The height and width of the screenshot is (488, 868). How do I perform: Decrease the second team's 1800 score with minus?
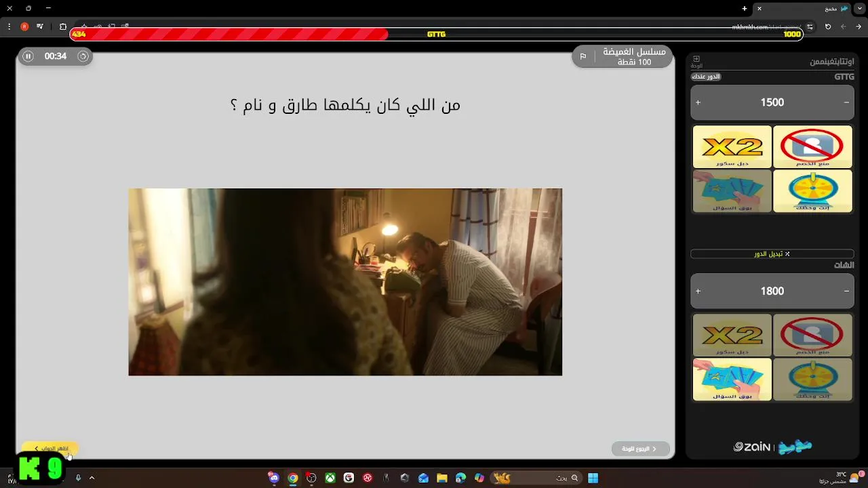tap(846, 291)
